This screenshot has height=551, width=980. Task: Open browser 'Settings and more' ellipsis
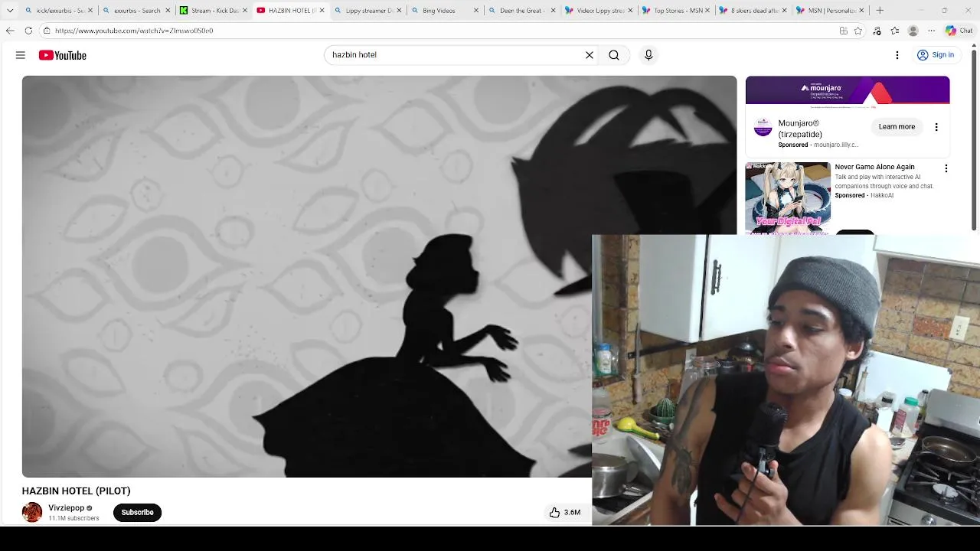tap(931, 31)
